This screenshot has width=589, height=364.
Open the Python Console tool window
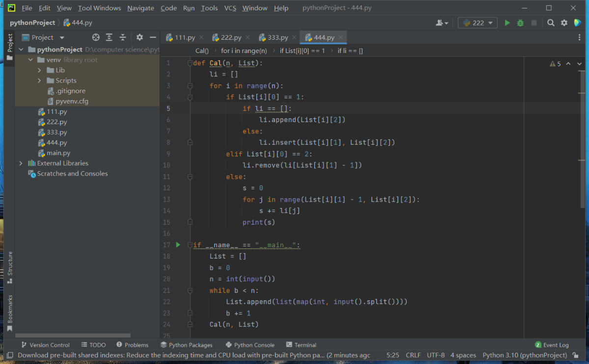point(250,345)
